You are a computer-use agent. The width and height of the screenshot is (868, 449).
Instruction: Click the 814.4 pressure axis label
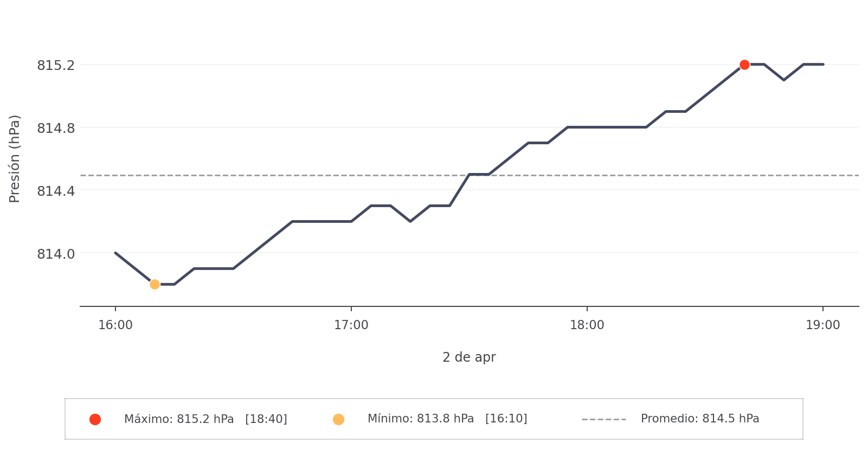coord(56,191)
